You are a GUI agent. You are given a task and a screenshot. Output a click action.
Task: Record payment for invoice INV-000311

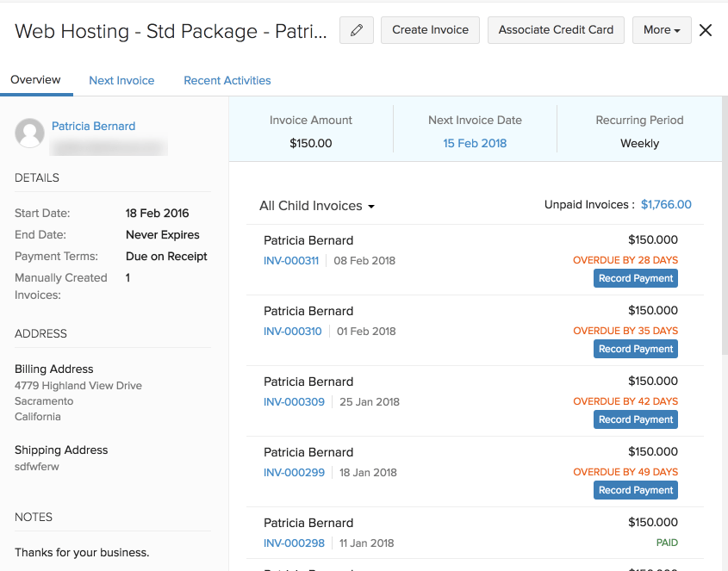pyautogui.click(x=635, y=278)
